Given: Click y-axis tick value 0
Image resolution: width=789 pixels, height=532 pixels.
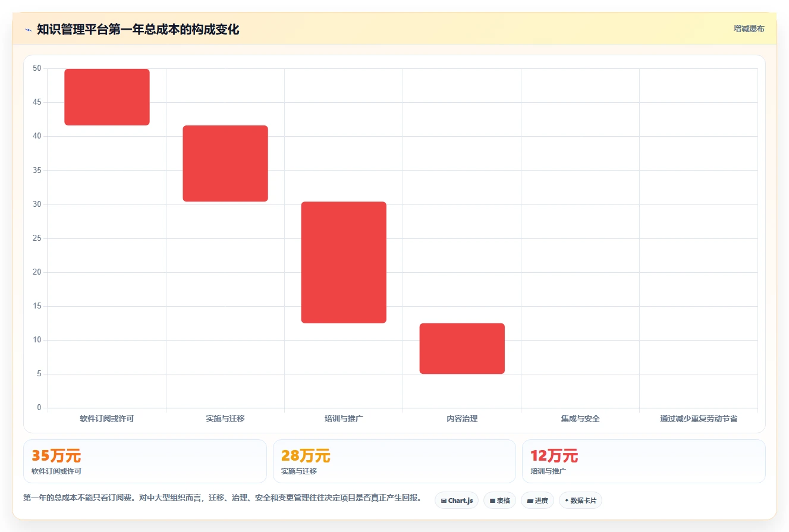Looking at the screenshot, I should tap(39, 408).
